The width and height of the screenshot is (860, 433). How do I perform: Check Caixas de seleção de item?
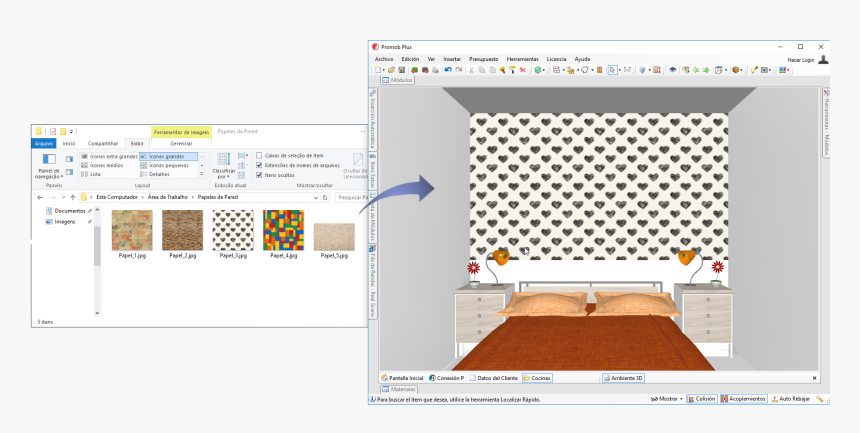(259, 156)
